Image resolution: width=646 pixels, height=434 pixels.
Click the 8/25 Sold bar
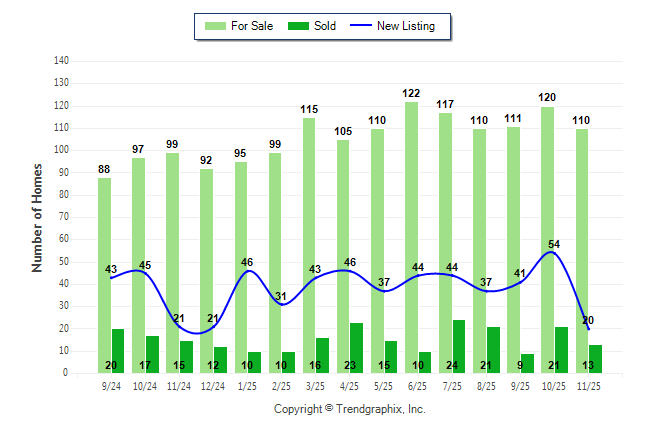pos(493,349)
